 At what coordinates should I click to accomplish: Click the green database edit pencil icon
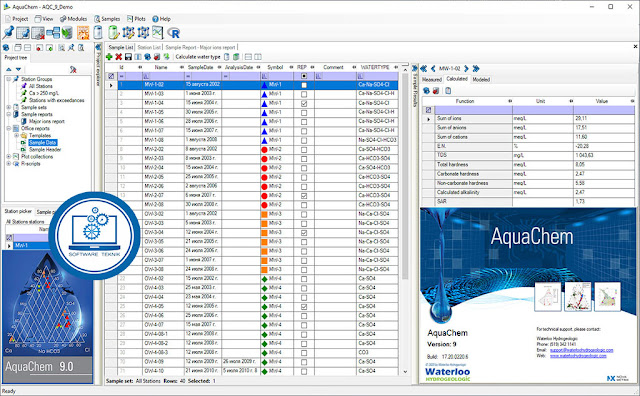tap(113, 33)
